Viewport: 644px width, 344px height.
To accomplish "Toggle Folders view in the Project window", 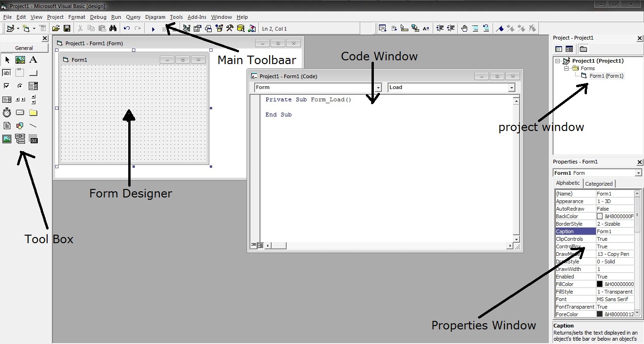I will (583, 49).
